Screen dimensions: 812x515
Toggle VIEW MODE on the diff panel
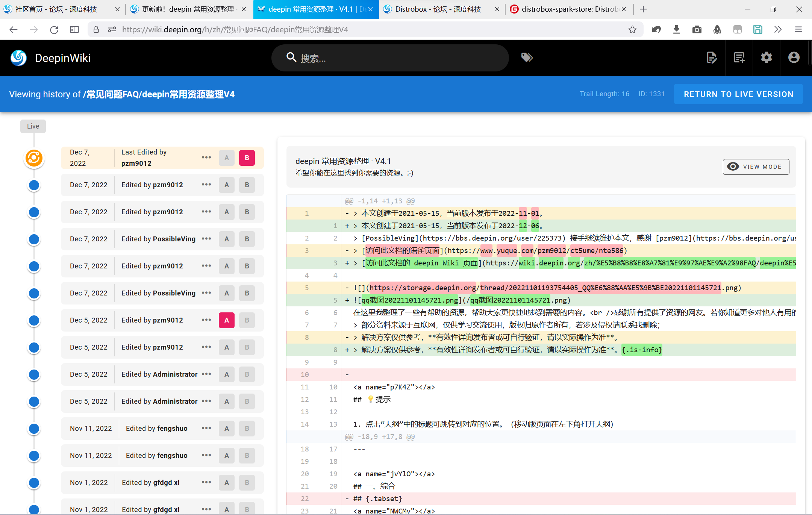756,167
